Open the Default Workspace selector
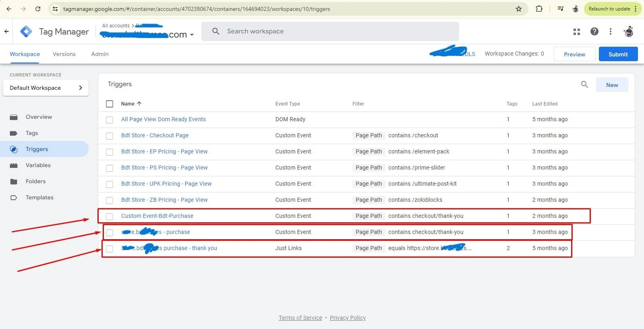The image size is (644, 329). point(46,88)
